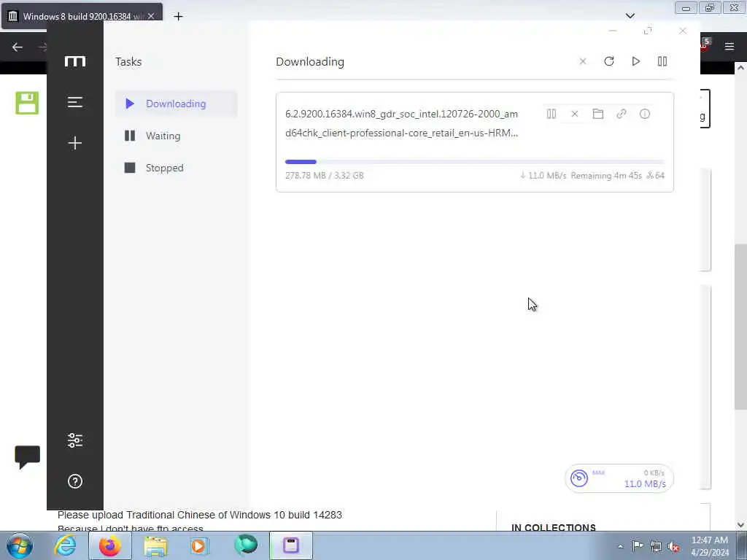Open the network tray icon

point(656,546)
